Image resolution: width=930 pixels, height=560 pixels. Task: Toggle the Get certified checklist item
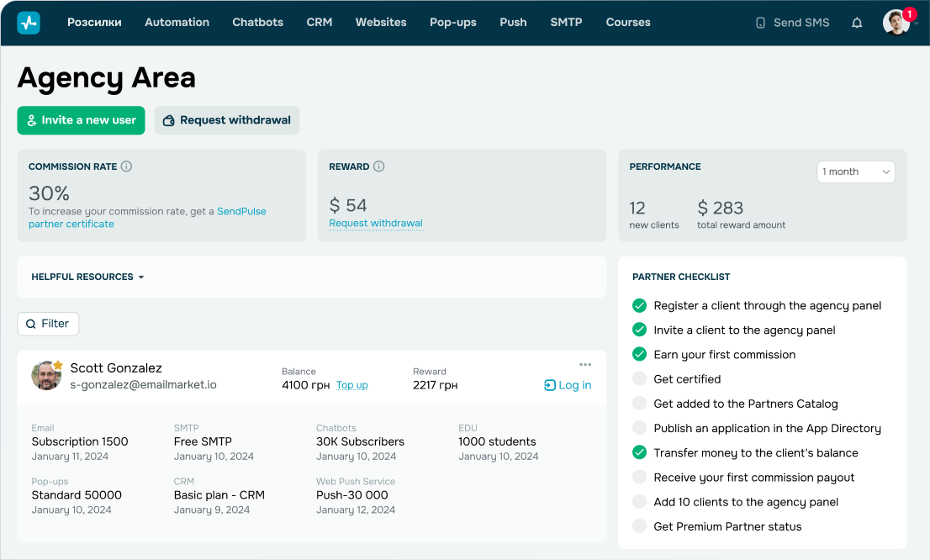(639, 379)
